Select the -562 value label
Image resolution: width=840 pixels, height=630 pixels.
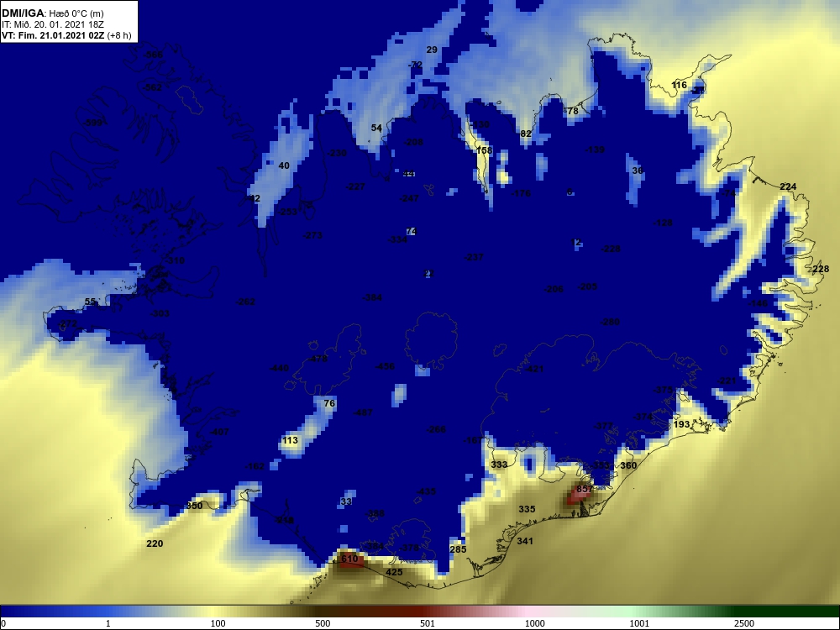pos(151,87)
